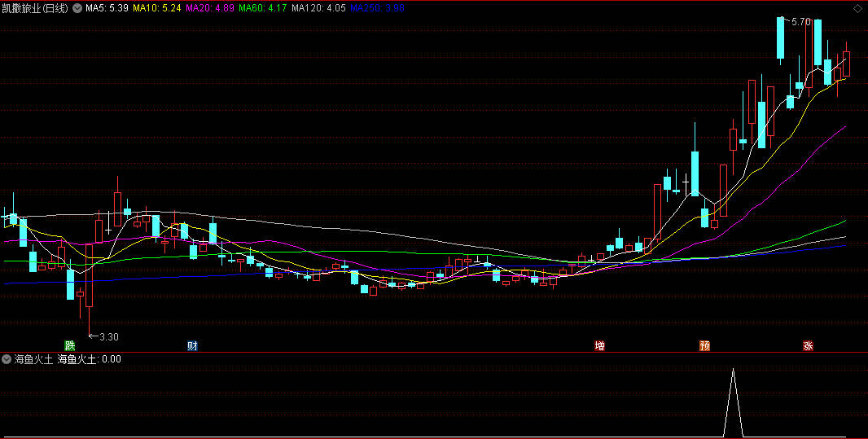Viewport: 868px width, 439px height.
Task: Select the MA20: 4.89 label
Action: pyautogui.click(x=210, y=8)
